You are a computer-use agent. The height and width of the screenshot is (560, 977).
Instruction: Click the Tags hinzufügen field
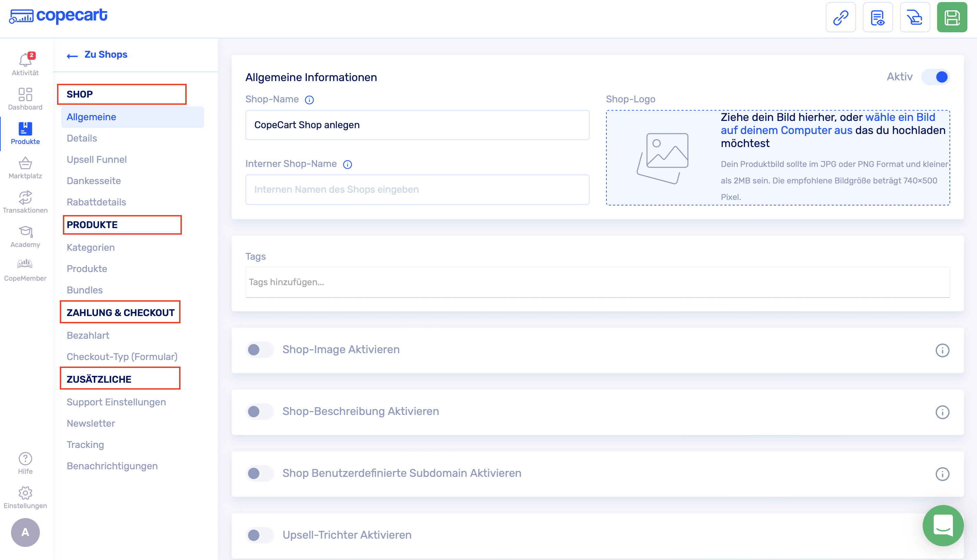pyautogui.click(x=597, y=282)
